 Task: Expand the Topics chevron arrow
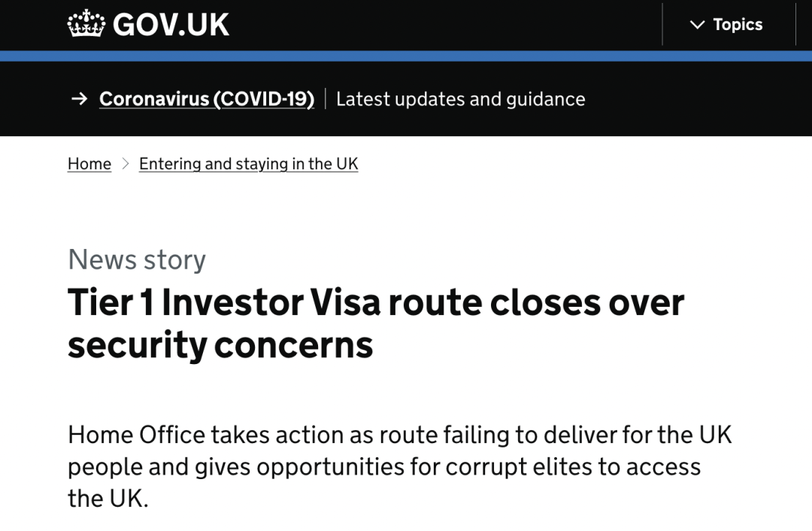click(x=698, y=24)
